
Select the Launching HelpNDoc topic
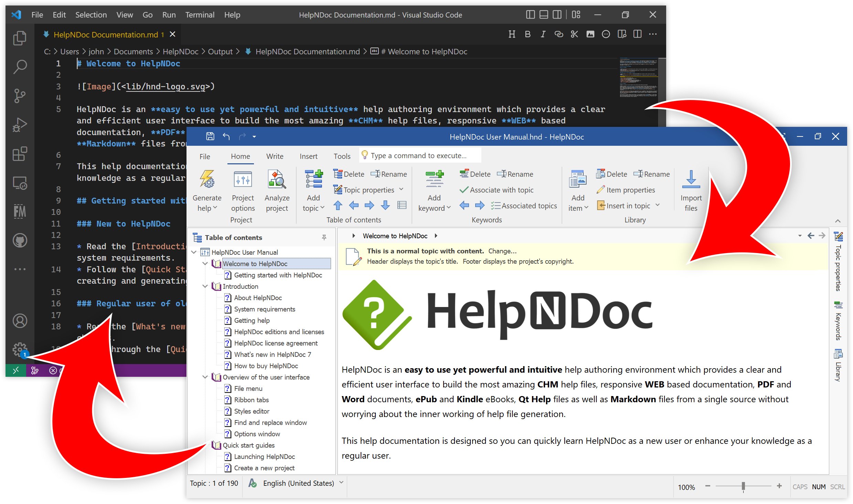pos(264,456)
